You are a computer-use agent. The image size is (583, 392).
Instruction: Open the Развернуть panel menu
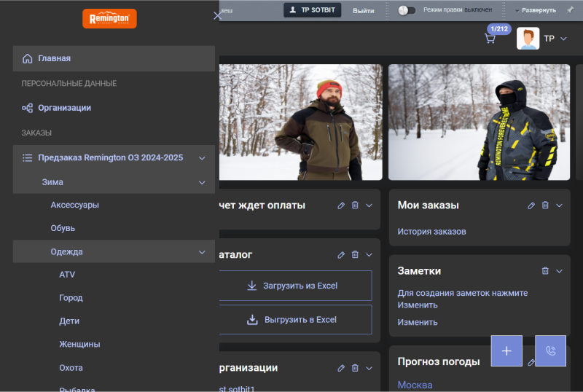click(x=536, y=10)
